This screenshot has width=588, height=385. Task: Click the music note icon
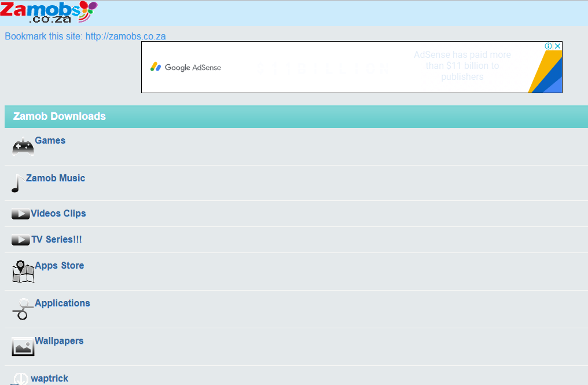(18, 184)
